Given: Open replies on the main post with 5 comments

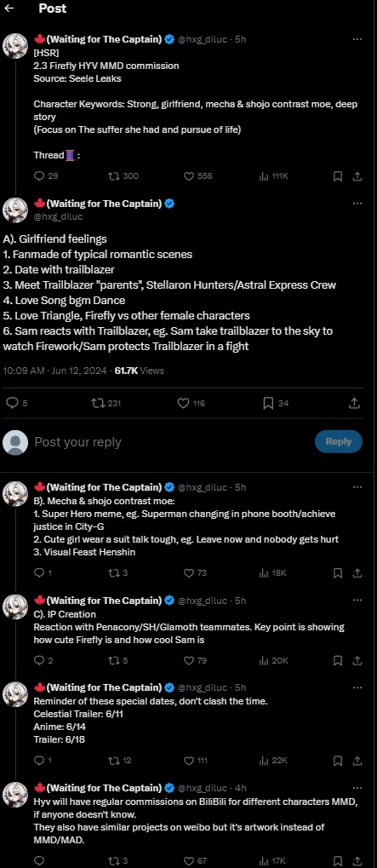Looking at the screenshot, I should pyautogui.click(x=16, y=403).
